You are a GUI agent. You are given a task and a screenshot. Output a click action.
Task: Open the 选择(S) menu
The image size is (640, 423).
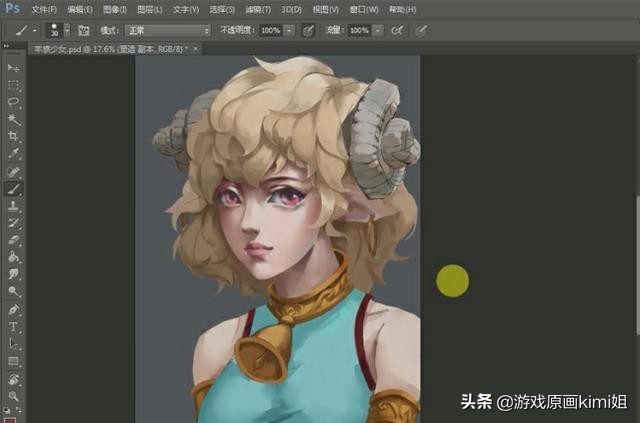click(x=222, y=9)
